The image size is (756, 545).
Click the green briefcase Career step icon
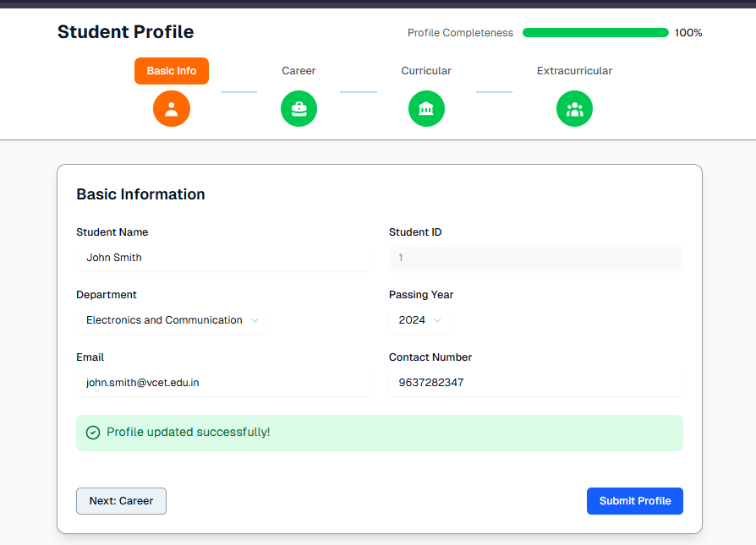tap(299, 109)
